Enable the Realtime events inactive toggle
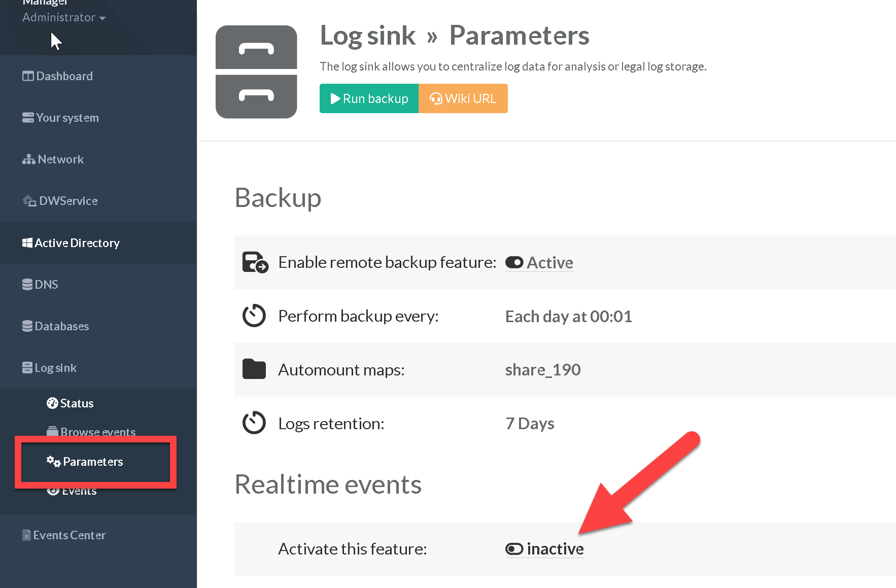The height and width of the screenshot is (588, 896). coord(514,549)
